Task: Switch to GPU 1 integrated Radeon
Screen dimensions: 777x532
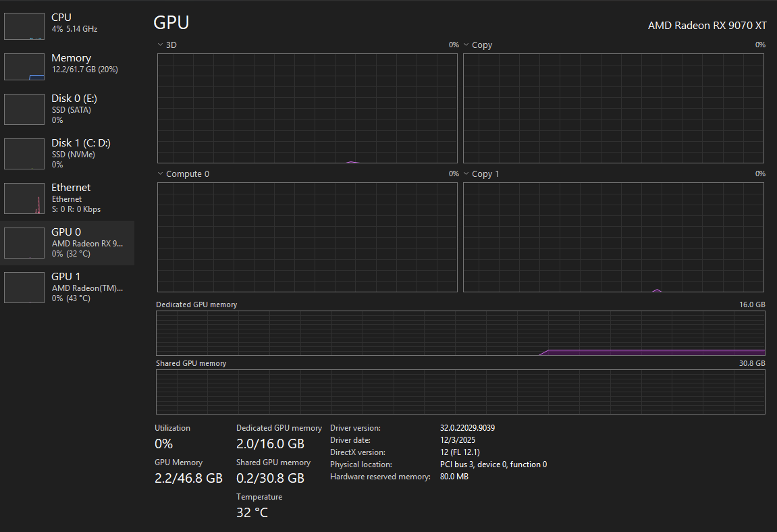Action: (68, 287)
